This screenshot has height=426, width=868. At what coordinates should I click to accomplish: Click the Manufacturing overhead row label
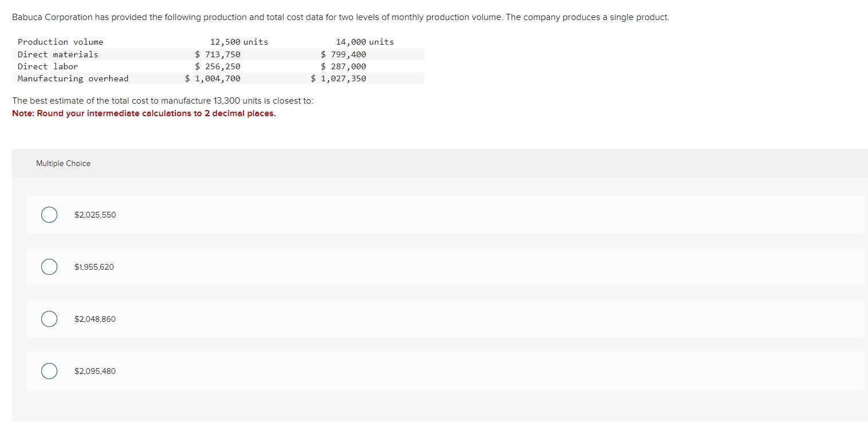coord(73,78)
